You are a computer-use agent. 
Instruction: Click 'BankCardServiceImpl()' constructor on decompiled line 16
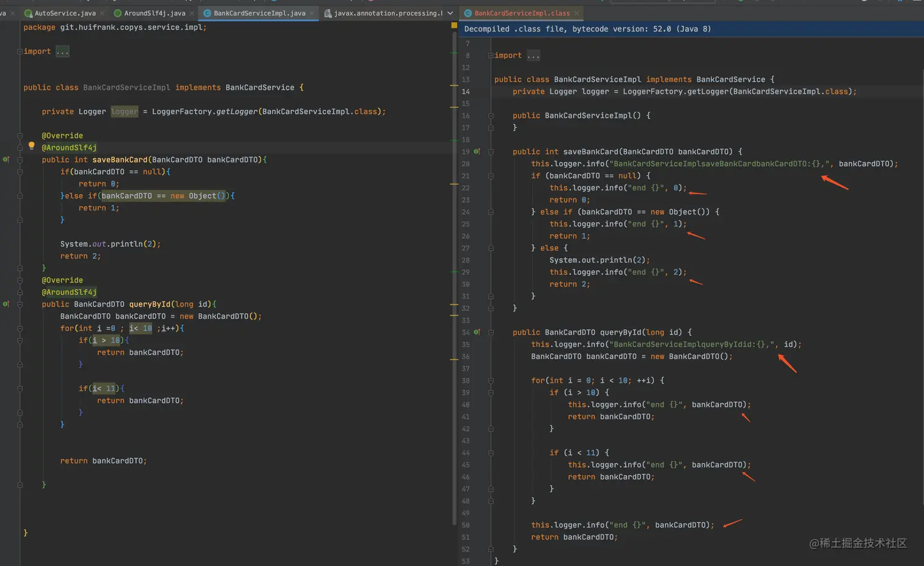tap(593, 115)
